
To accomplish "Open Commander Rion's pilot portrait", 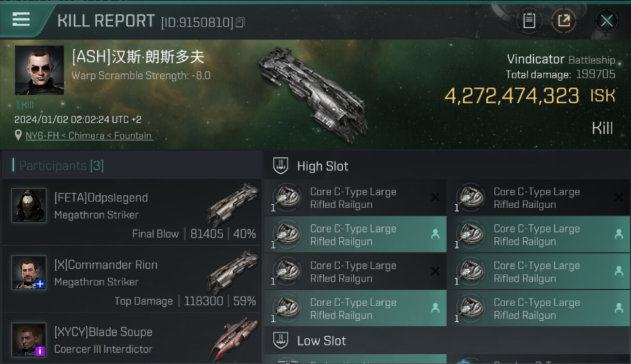I will 29,272.
